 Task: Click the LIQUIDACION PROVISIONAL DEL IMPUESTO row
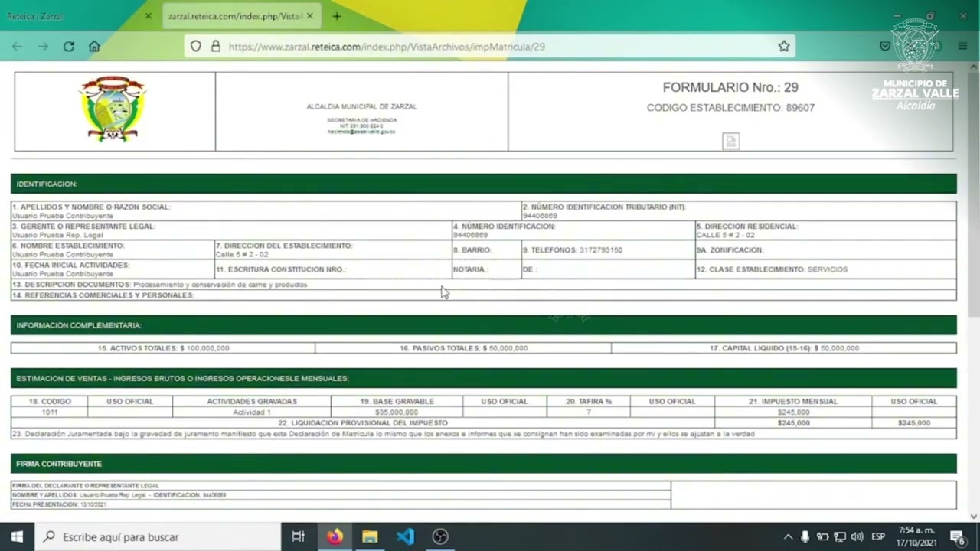coord(363,422)
